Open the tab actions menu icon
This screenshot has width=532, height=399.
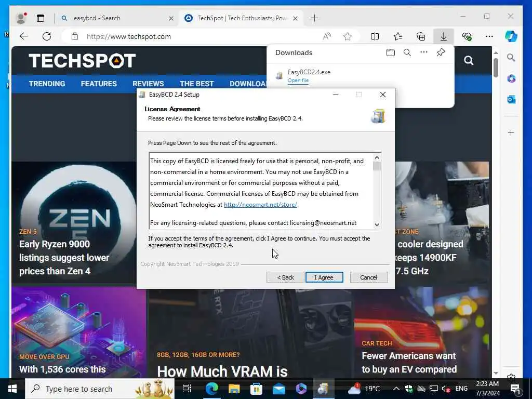coord(41,18)
